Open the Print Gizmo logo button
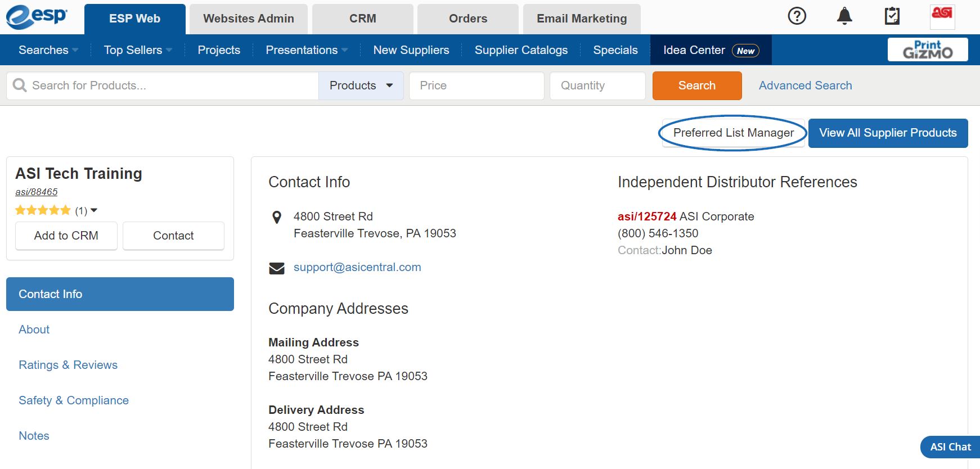This screenshot has height=469, width=980. pyautogui.click(x=928, y=49)
